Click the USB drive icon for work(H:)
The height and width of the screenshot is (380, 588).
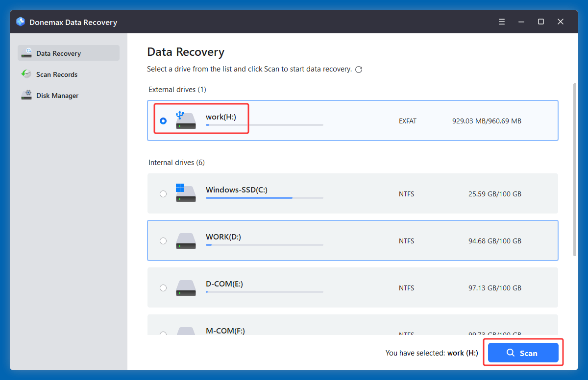point(186,120)
